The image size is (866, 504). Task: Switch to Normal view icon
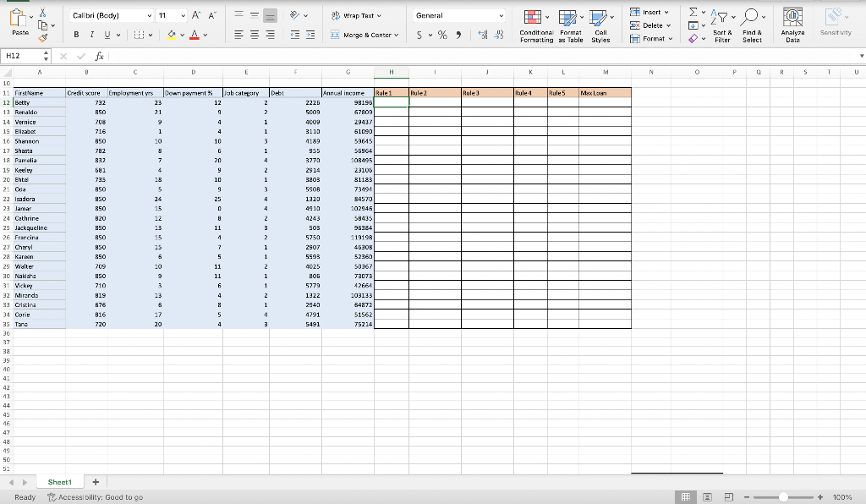(x=685, y=497)
